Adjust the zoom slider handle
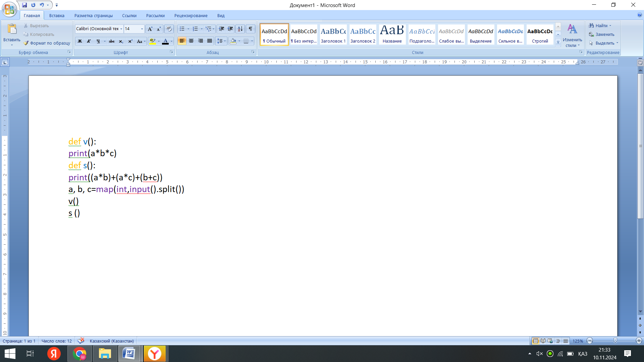The height and width of the screenshot is (362, 644). [x=615, y=341]
